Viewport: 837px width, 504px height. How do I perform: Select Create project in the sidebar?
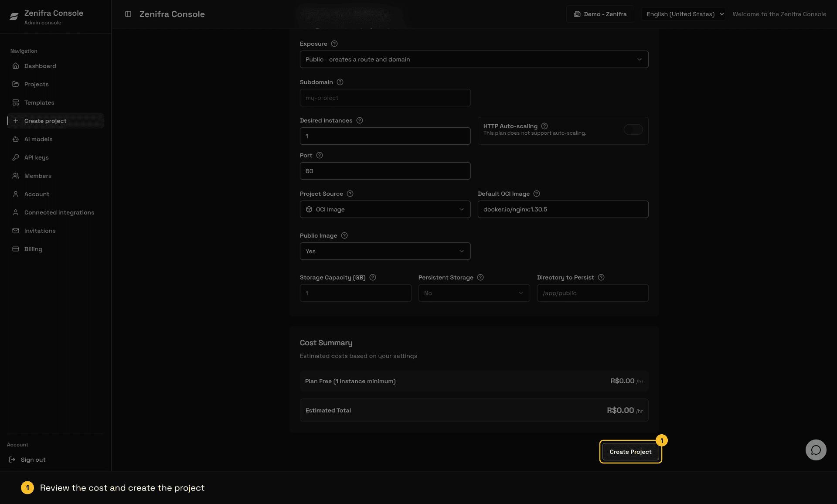(x=55, y=121)
